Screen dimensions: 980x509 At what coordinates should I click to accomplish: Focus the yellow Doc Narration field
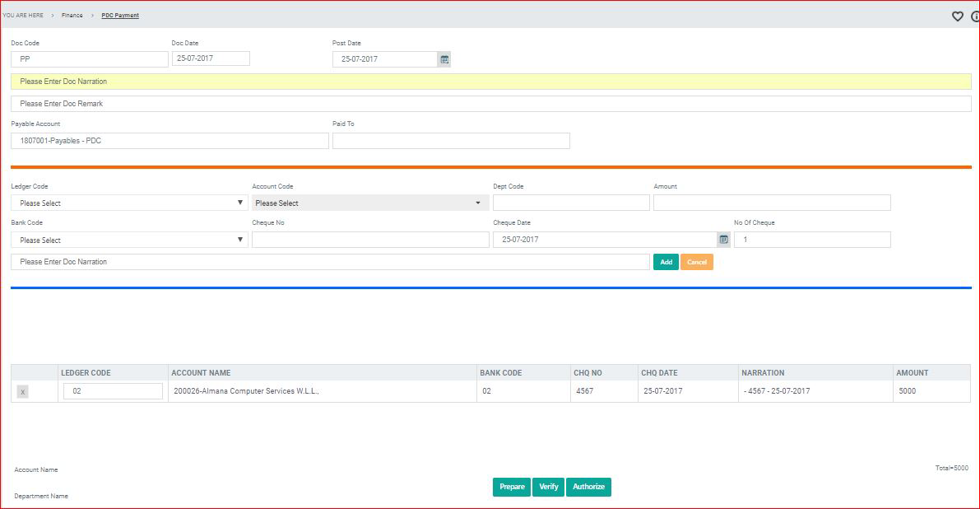click(x=490, y=82)
